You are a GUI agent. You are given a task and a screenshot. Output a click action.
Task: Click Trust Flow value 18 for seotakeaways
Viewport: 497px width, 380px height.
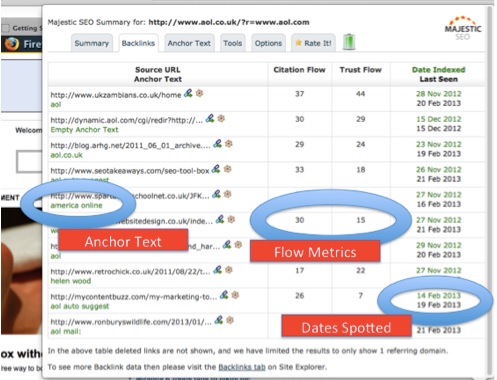coord(360,170)
